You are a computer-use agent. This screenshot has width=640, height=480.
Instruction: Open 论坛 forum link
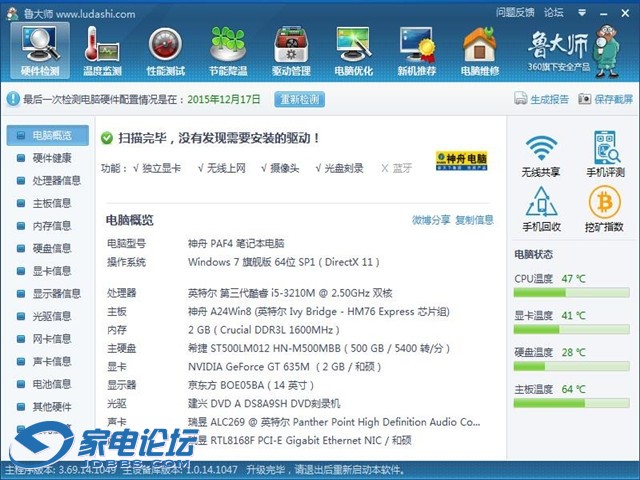553,13
